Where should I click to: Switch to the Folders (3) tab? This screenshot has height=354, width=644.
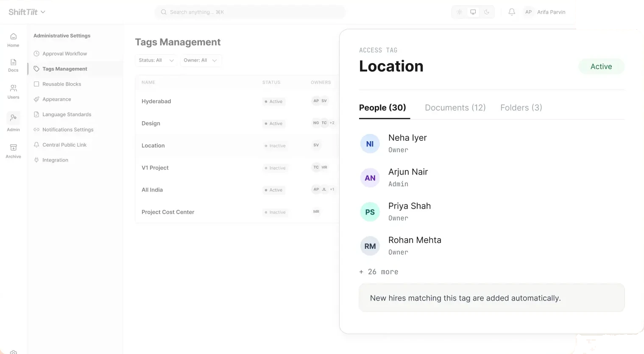(x=521, y=108)
